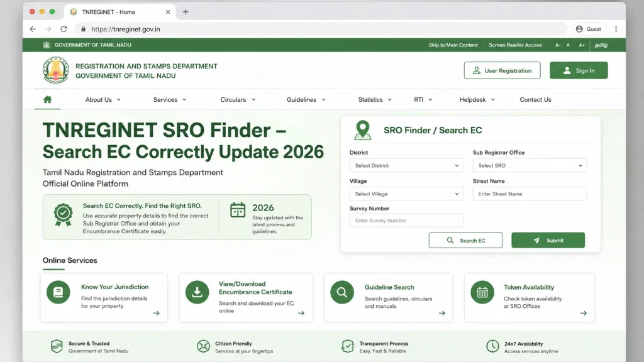Click the browser forward arrow
This screenshot has height=362, width=644.
click(48, 29)
